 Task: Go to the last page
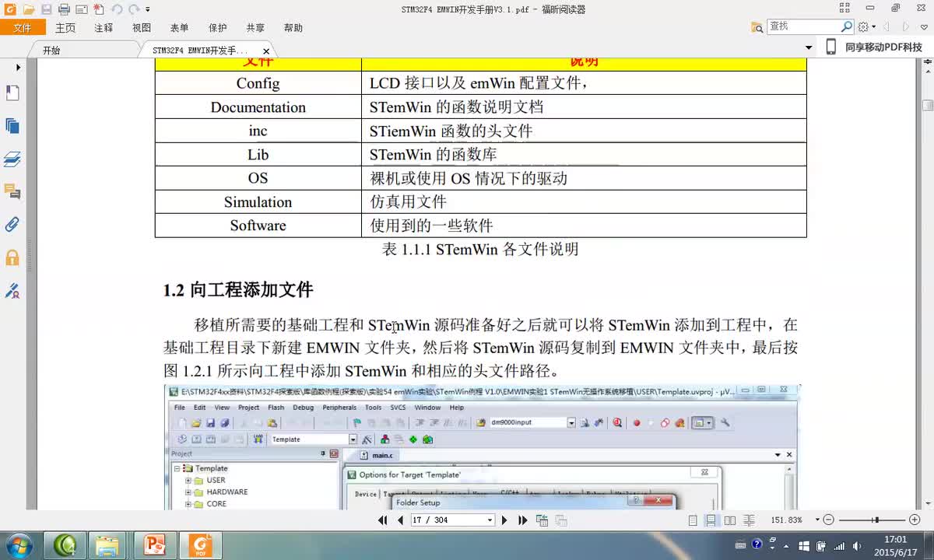tap(522, 520)
